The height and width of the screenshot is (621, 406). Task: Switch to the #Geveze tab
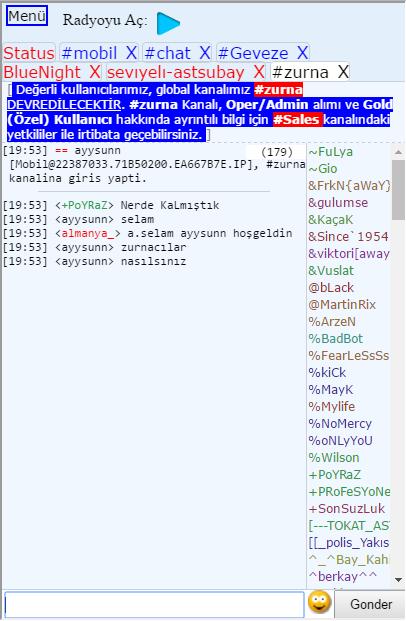[253, 53]
